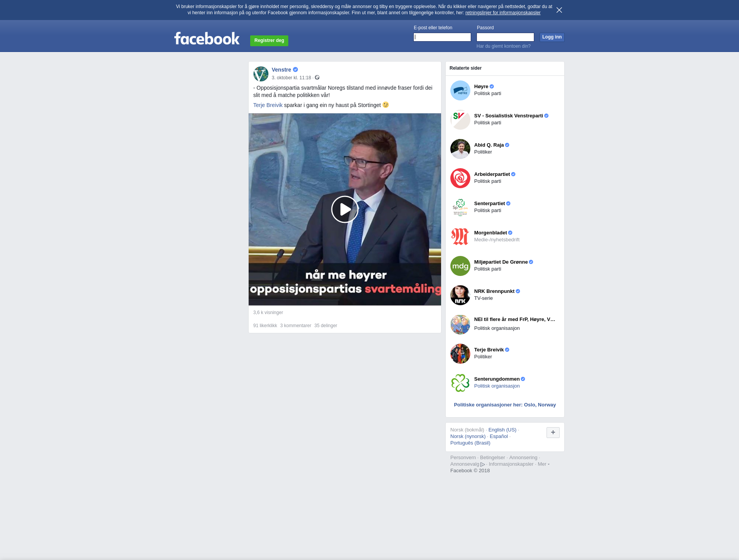Open the 3 kommentarer link

pos(296,326)
